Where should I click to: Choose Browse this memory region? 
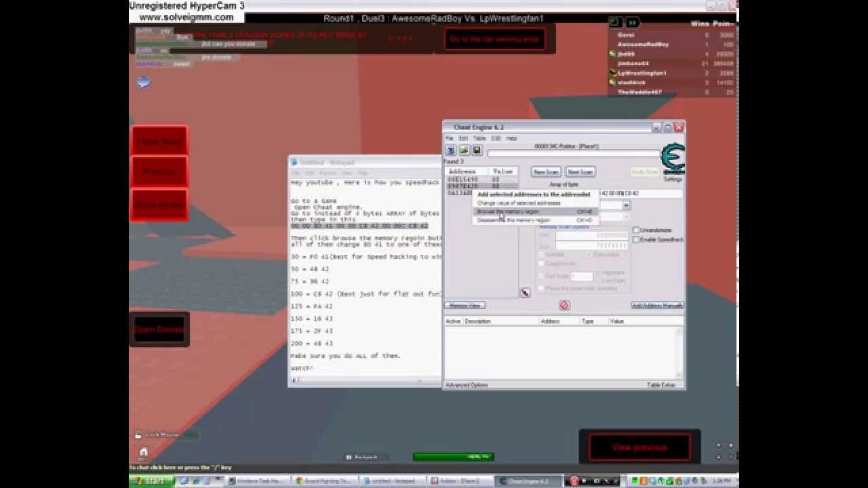click(535, 211)
